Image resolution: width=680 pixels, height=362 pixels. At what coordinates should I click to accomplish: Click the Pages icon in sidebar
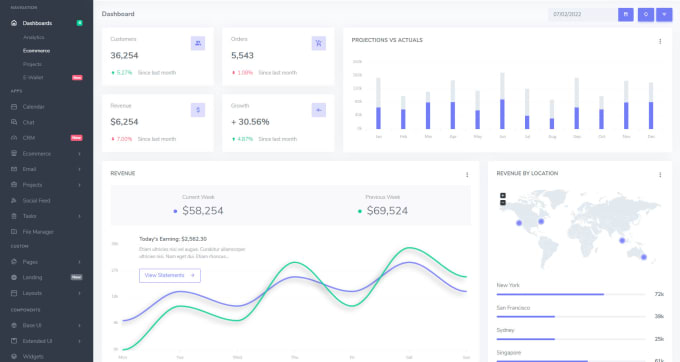[x=14, y=262]
